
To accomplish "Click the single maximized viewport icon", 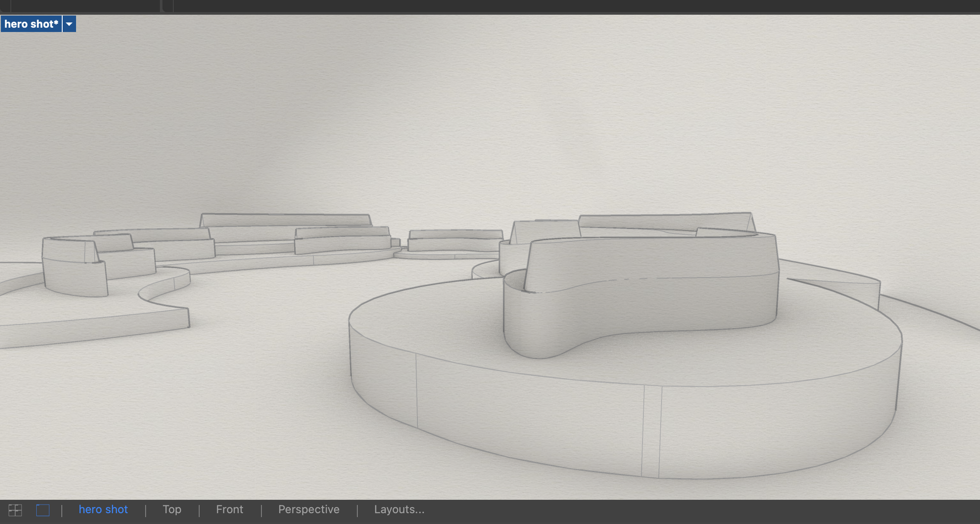I will (43, 510).
